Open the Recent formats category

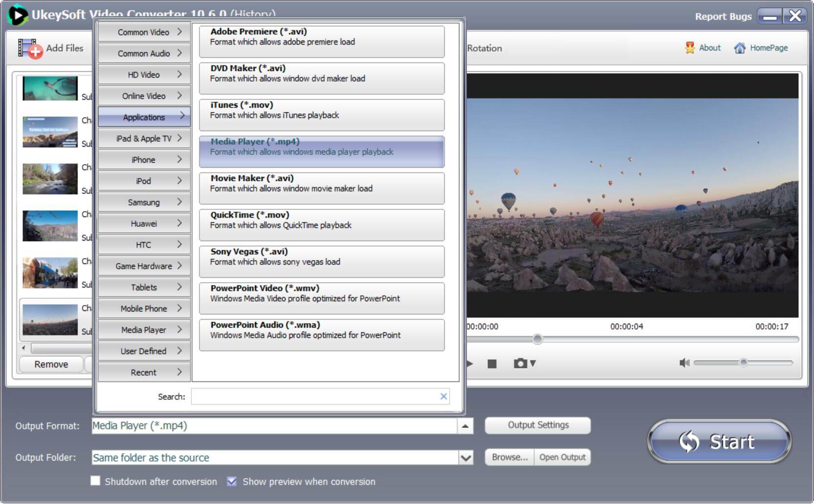(144, 373)
